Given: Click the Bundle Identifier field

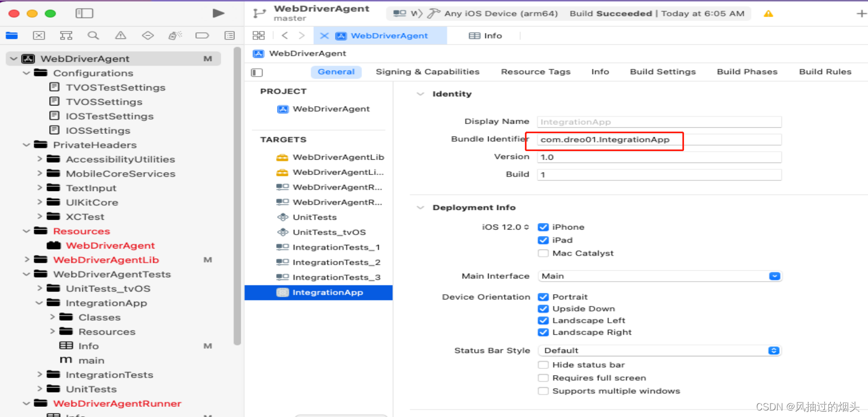Looking at the screenshot, I should 659,140.
